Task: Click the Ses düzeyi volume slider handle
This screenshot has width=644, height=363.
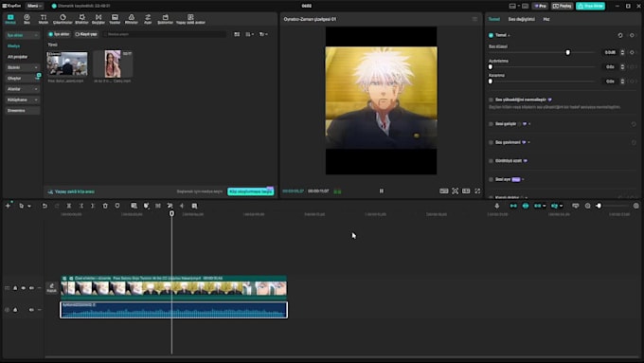Action: [x=567, y=52]
